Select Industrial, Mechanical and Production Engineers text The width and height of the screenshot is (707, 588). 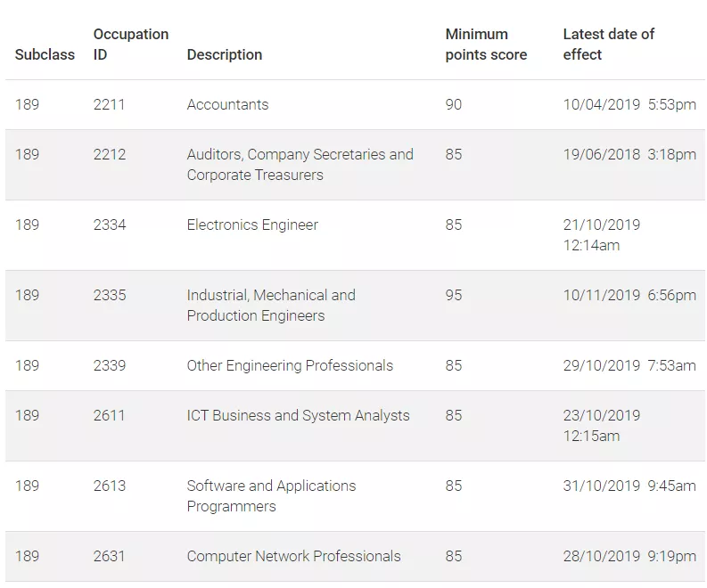(x=271, y=306)
